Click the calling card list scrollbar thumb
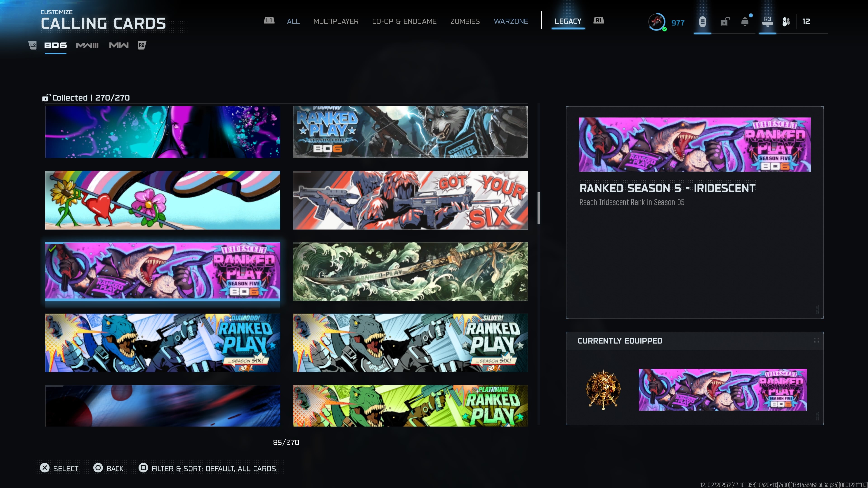This screenshot has height=488, width=868. [539, 208]
